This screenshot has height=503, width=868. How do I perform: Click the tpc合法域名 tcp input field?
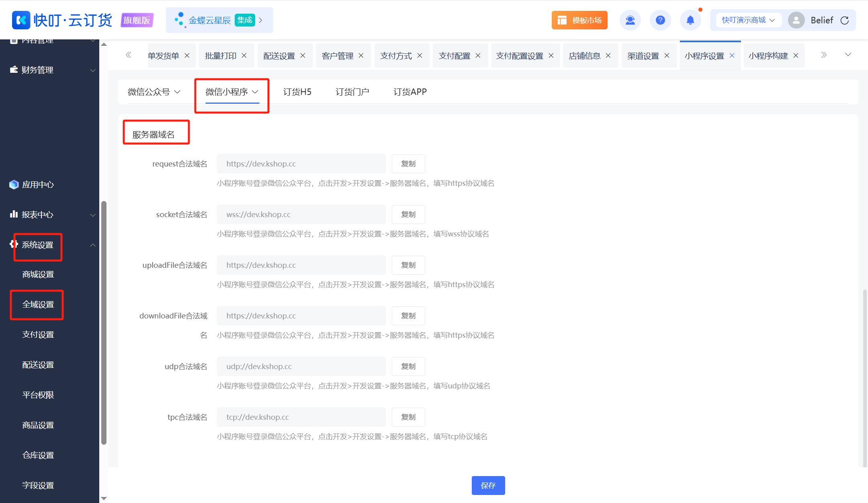click(x=301, y=417)
